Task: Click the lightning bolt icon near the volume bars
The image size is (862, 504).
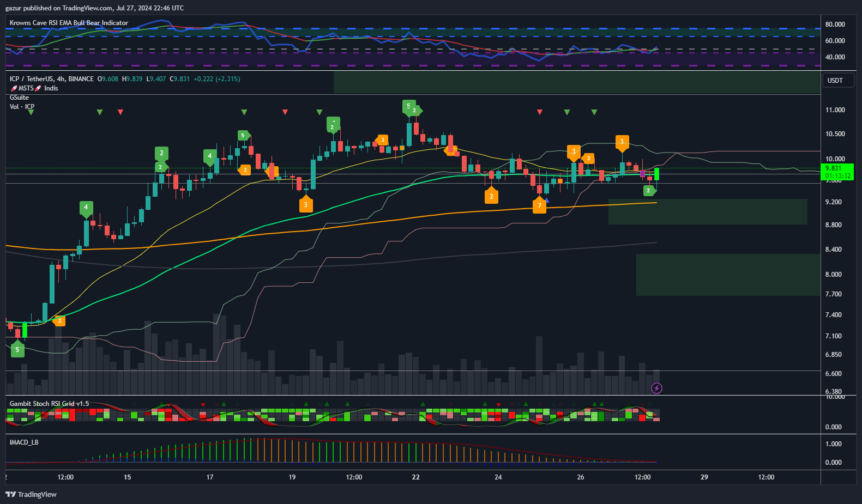Action: coord(656,388)
